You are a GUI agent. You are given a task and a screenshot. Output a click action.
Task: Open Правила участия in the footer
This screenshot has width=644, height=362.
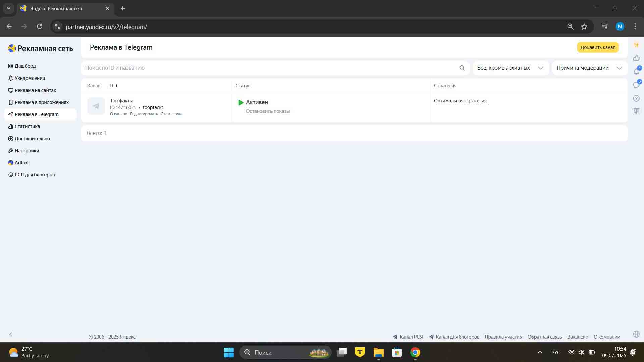[503, 337]
